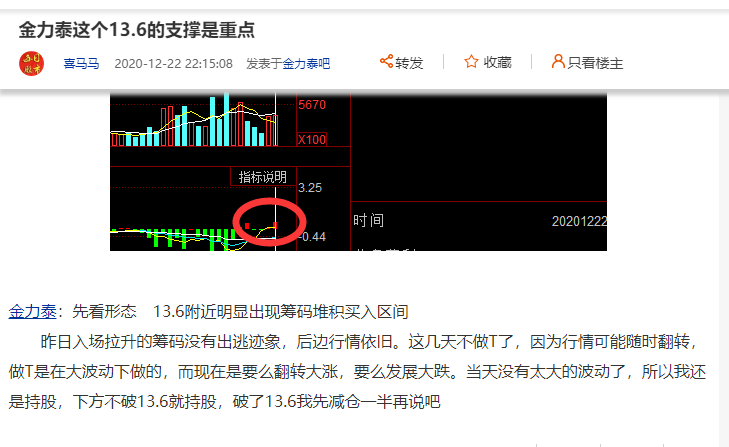This screenshot has height=447, width=729.
Task: Click the -0.44 indicator value
Action: pos(311,237)
